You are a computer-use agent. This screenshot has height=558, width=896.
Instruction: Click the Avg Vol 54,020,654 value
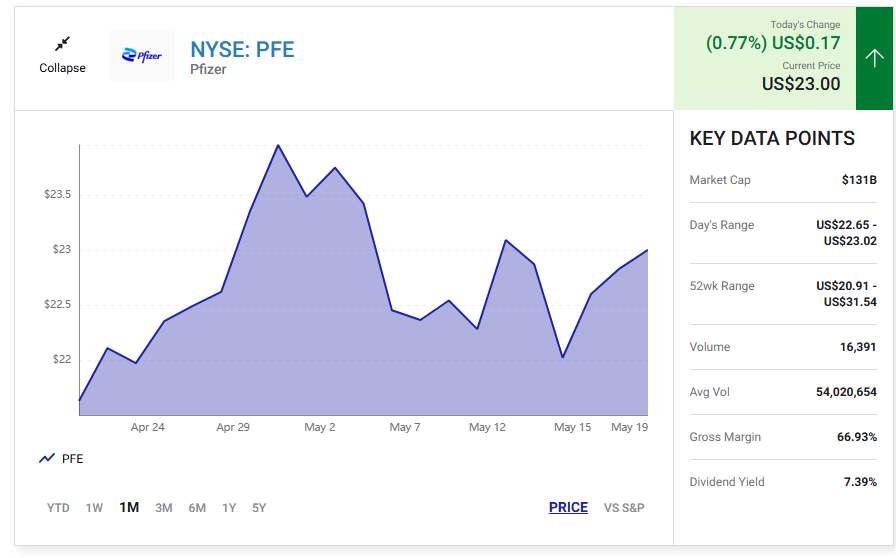click(846, 392)
